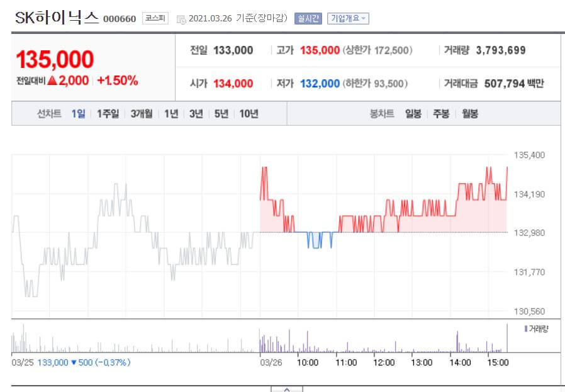Viewport: 565px width, 392px height.
Task: Click the 03/25 133,000 previous day summary
Action: pos(71,362)
